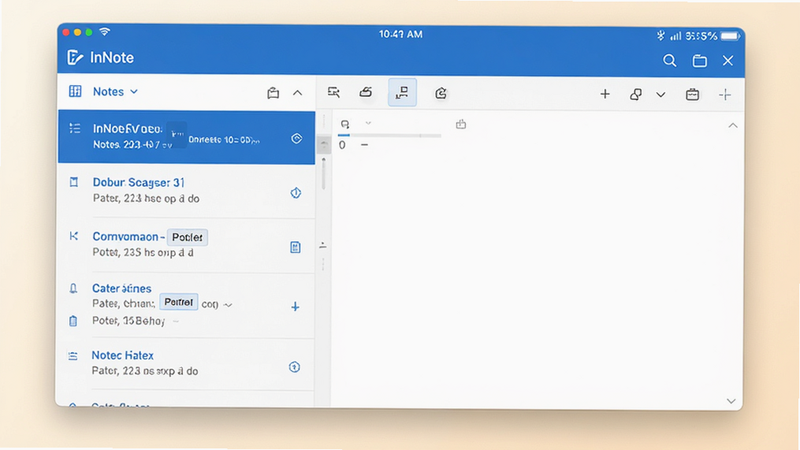Open search with the magnifier icon

click(x=669, y=61)
